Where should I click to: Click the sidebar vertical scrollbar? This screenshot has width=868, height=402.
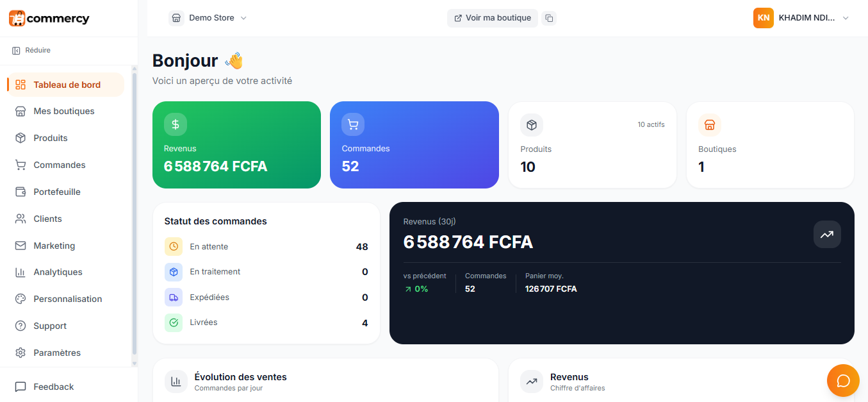(x=135, y=212)
